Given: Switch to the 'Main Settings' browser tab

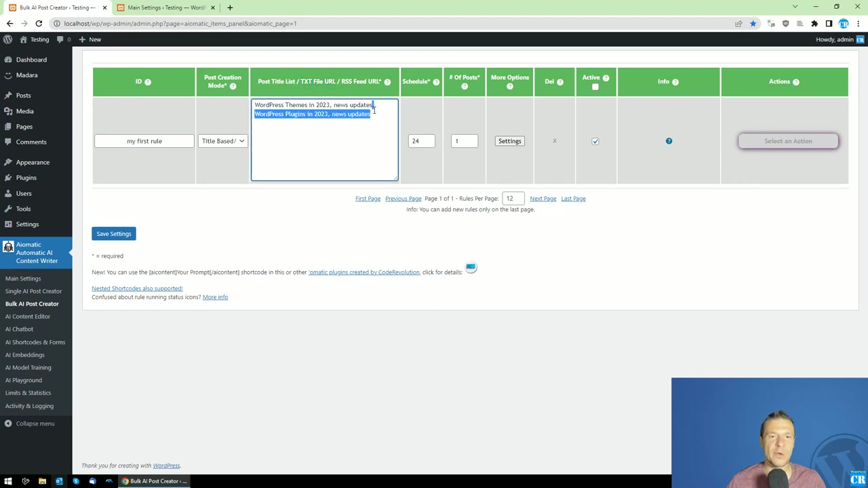Looking at the screenshot, I should 166,7.
